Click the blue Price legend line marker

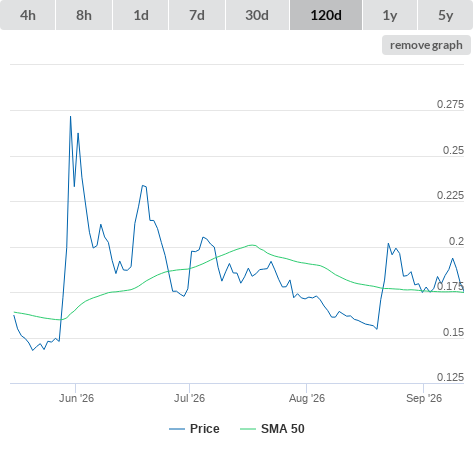pyautogui.click(x=177, y=429)
